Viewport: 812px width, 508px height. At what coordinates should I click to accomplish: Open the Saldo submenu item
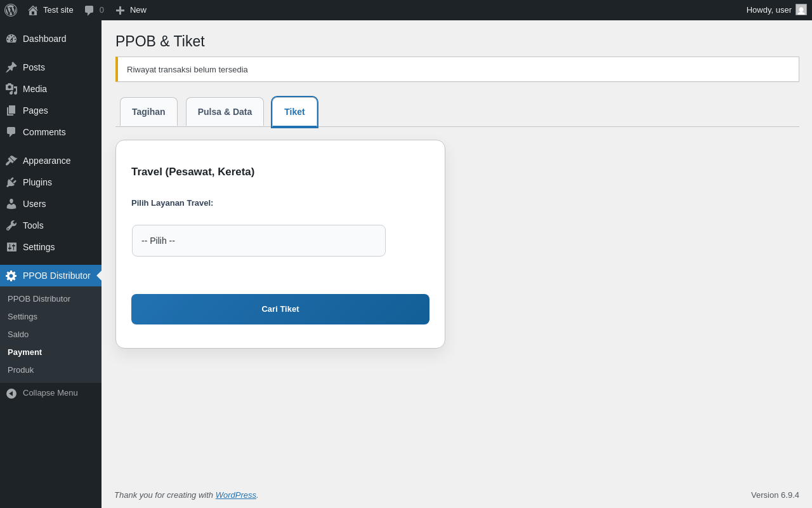click(x=18, y=334)
